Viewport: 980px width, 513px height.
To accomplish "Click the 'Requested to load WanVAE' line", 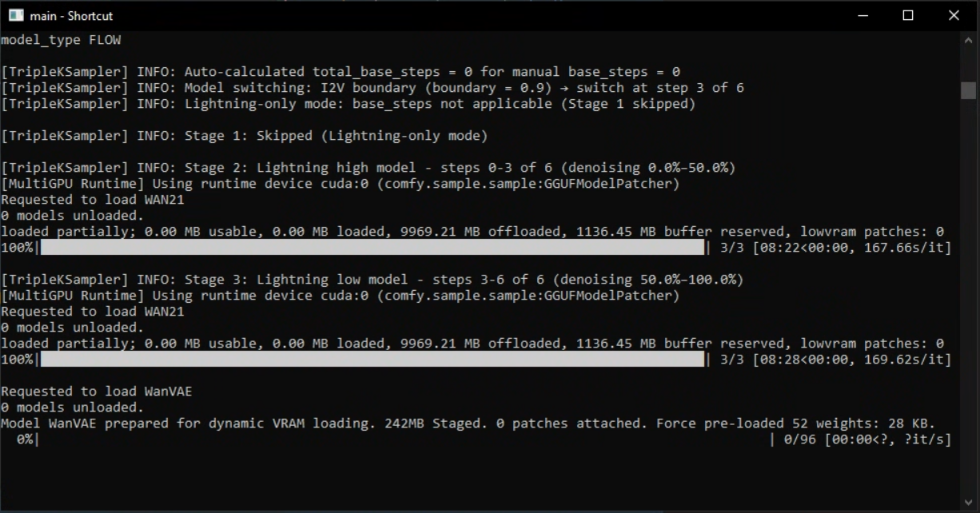I will [97, 392].
